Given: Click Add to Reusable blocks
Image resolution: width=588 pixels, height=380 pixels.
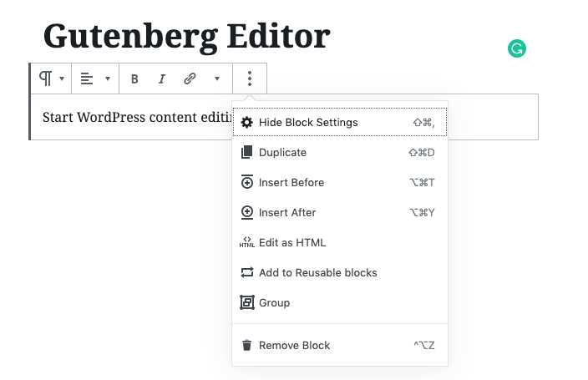Looking at the screenshot, I should click(x=340, y=272).
